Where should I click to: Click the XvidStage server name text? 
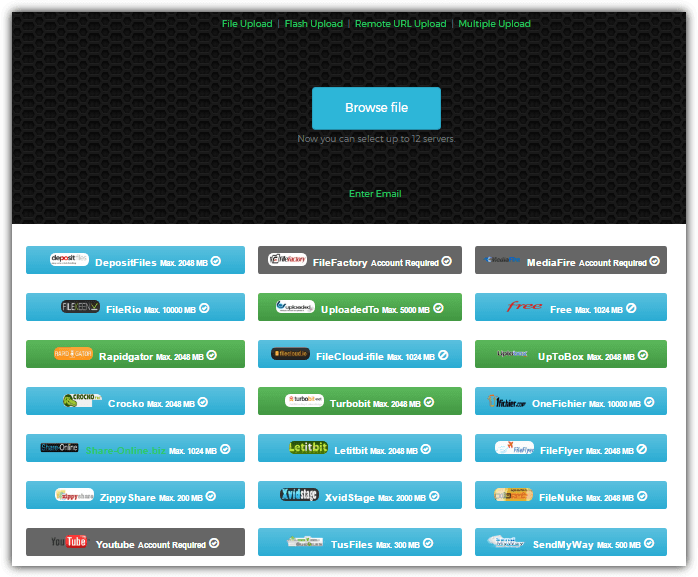[x=349, y=498]
